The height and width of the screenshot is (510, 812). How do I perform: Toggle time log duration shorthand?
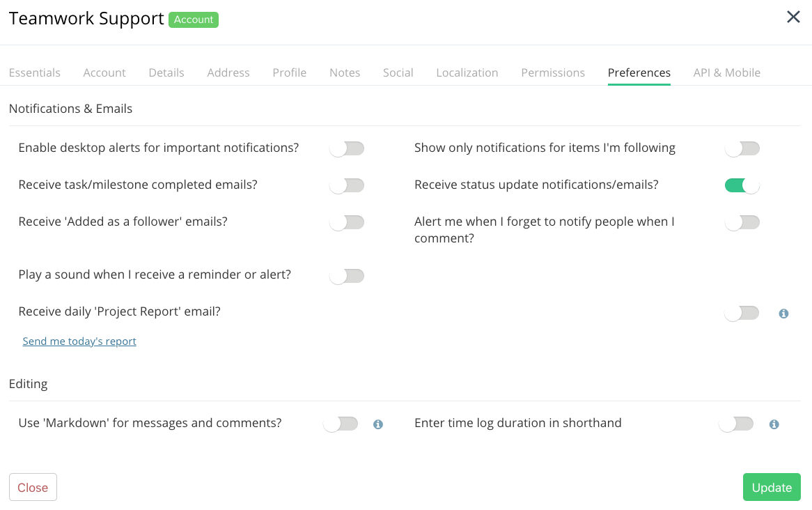pyautogui.click(x=736, y=424)
